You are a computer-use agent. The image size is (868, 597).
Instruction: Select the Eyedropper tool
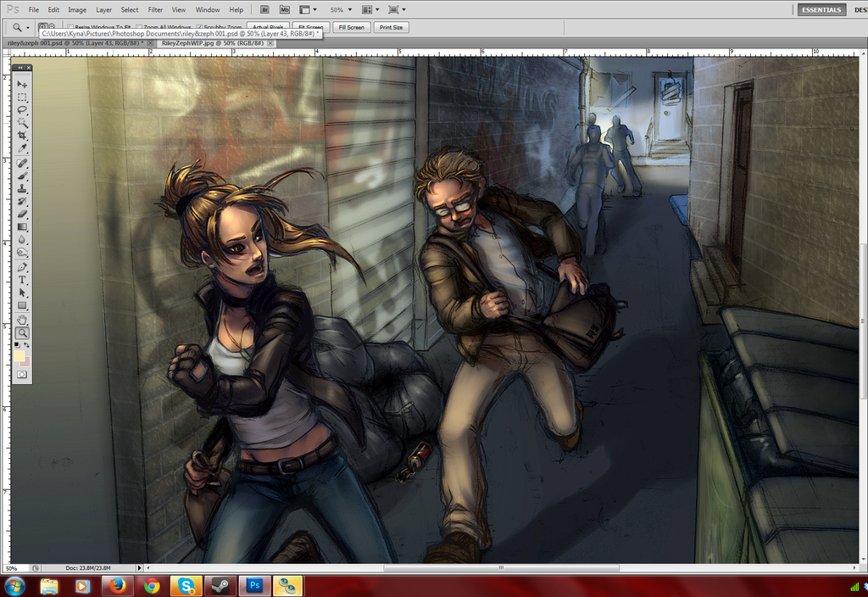tap(22, 148)
